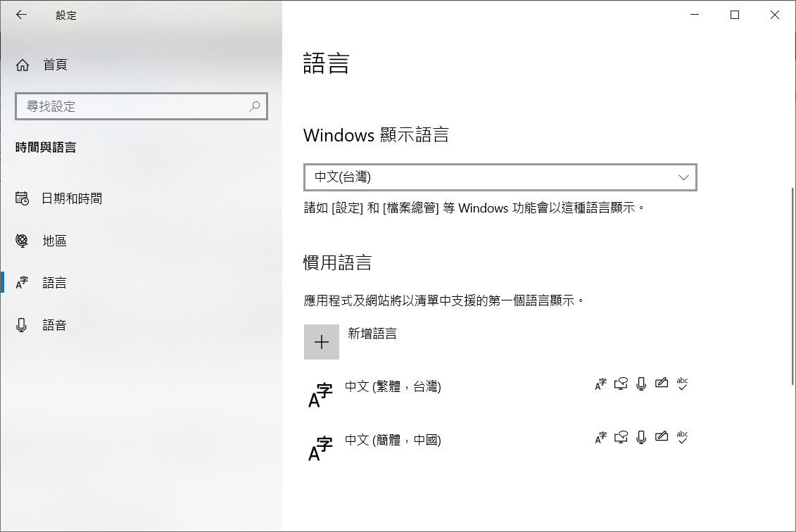796x532 pixels.
Task: Focus the 尋找設定 search field
Action: coord(141,106)
